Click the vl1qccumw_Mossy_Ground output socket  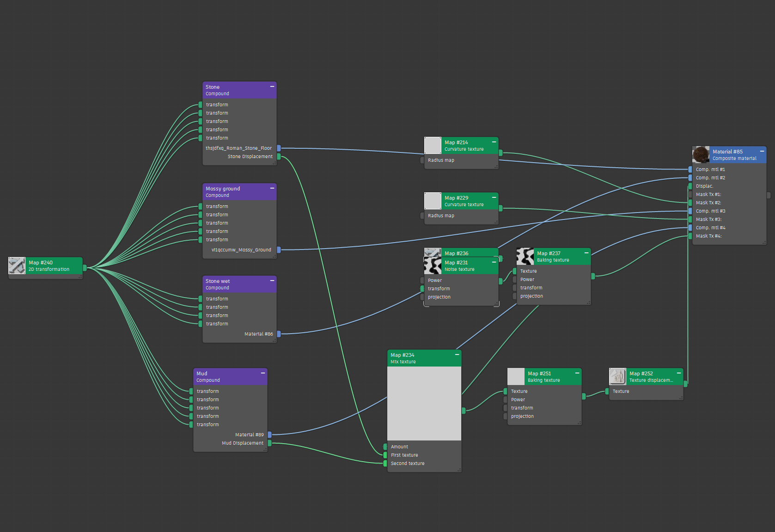click(x=279, y=250)
